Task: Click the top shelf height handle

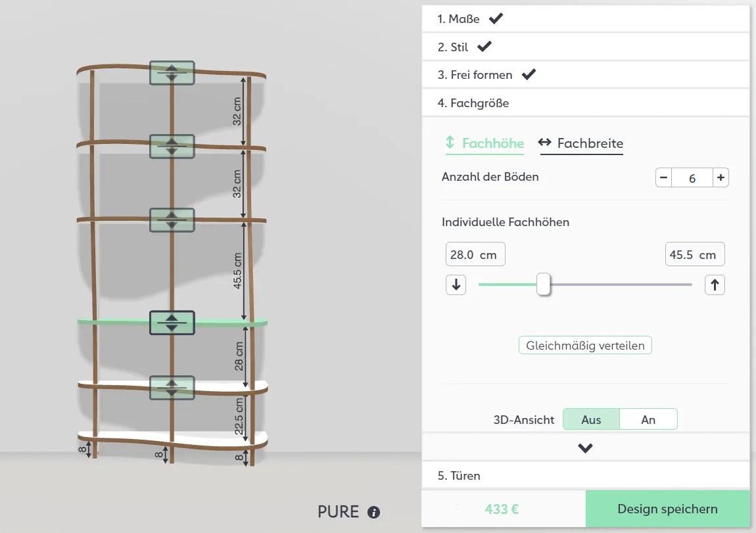Action: (x=172, y=73)
